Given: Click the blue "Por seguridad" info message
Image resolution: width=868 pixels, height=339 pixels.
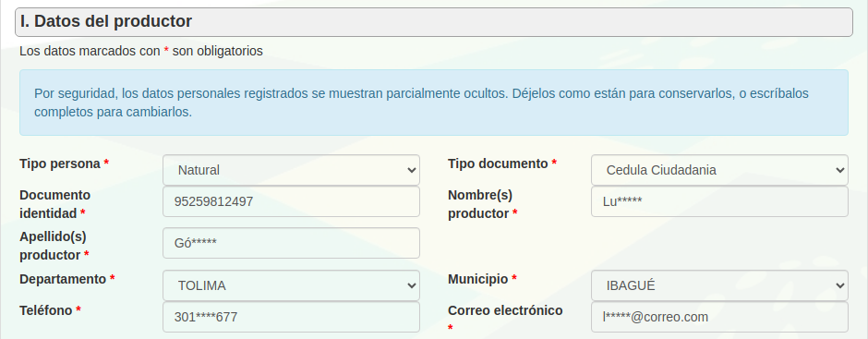Looking at the screenshot, I should (x=434, y=103).
